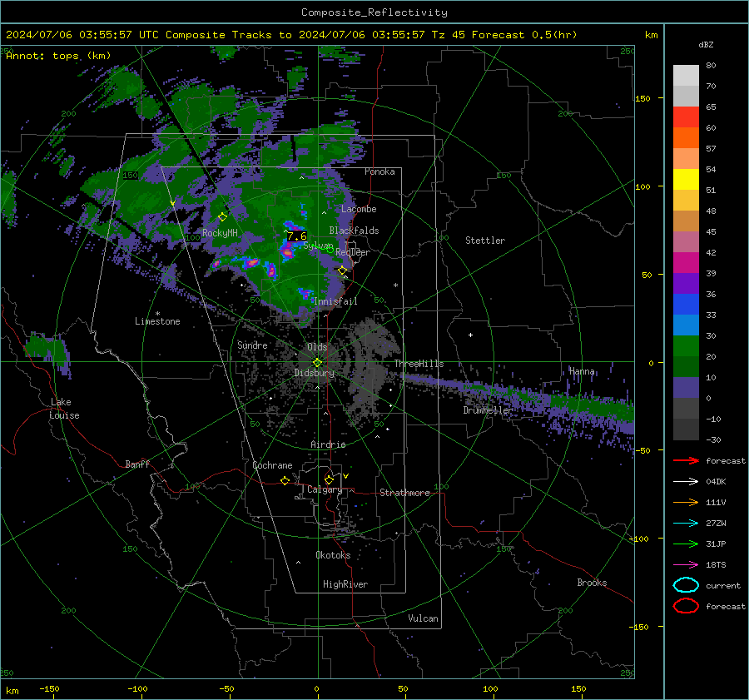The height and width of the screenshot is (700, 749).
Task: Click the ThreeHills town label
Action: pyautogui.click(x=419, y=364)
